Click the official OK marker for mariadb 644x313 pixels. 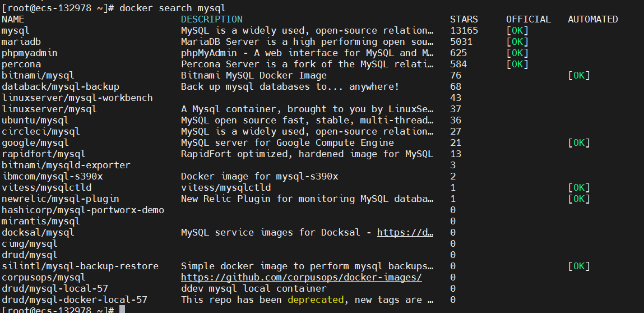point(517,42)
